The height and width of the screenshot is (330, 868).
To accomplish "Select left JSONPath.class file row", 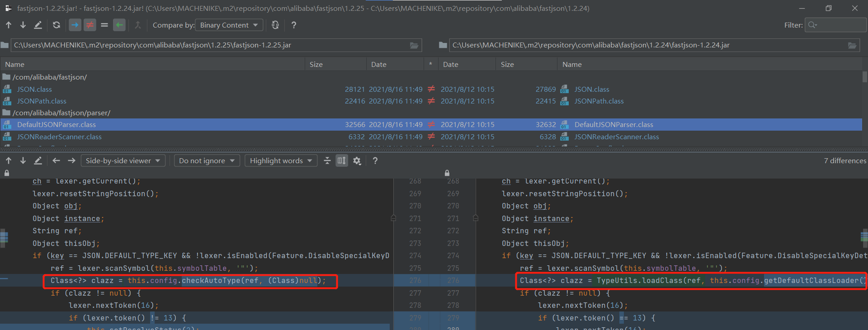I will tap(42, 101).
